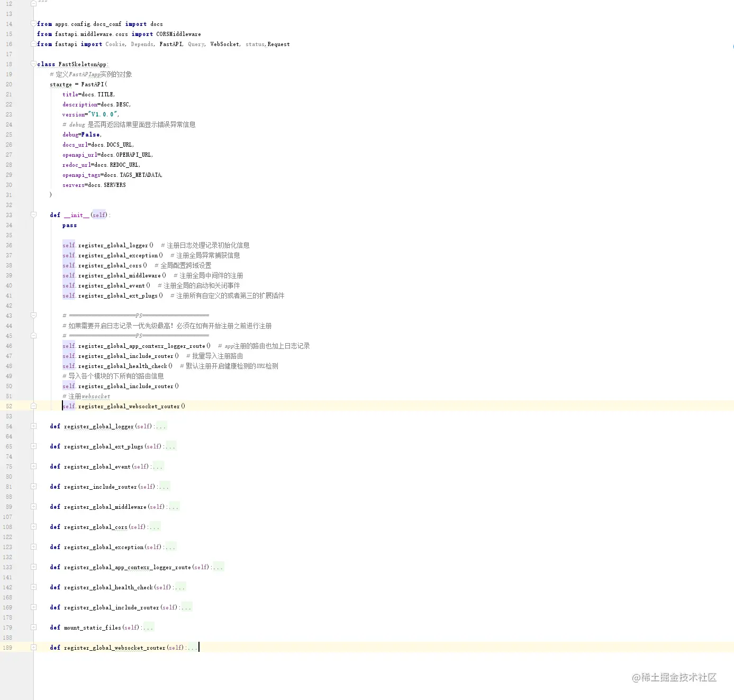The height and width of the screenshot is (700, 734).
Task: Expand the folded register_global_event method
Action: (x=33, y=466)
